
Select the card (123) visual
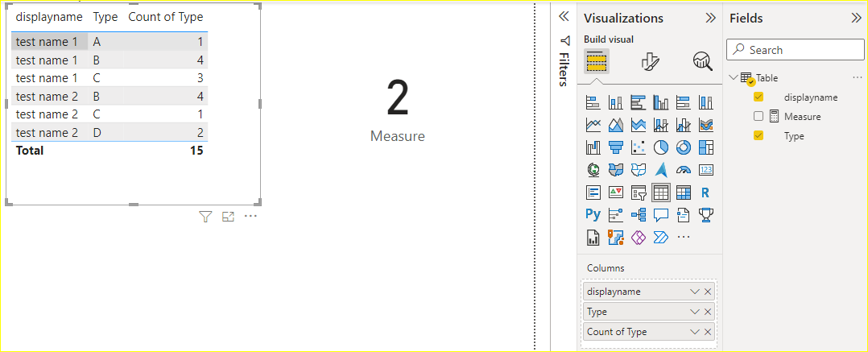[x=706, y=170]
